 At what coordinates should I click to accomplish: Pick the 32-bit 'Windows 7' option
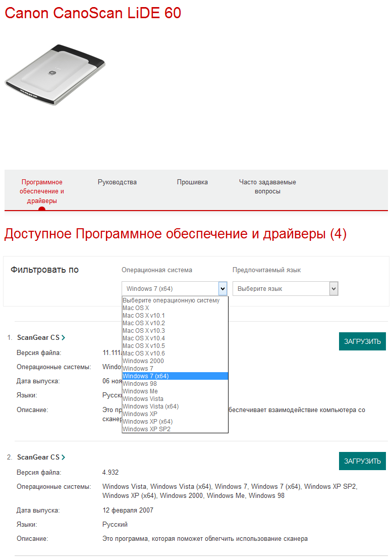point(175,369)
